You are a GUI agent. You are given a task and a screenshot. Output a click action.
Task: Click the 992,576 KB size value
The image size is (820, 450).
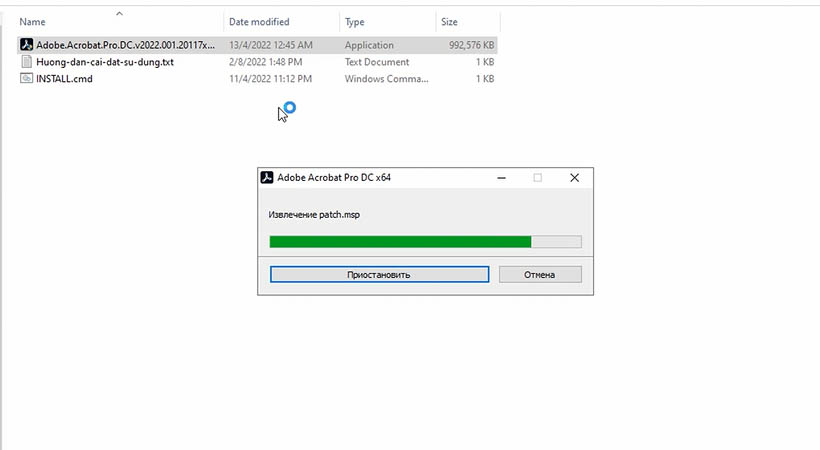pyautogui.click(x=471, y=45)
